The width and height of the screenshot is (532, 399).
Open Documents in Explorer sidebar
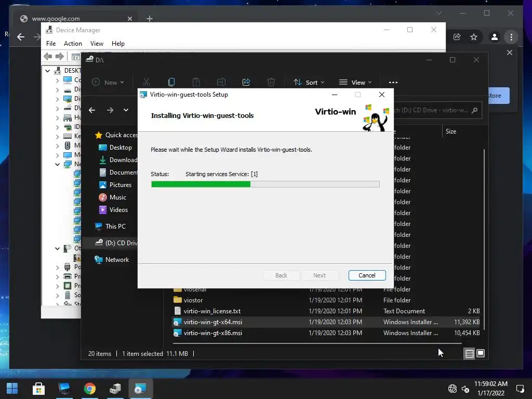coord(118,172)
